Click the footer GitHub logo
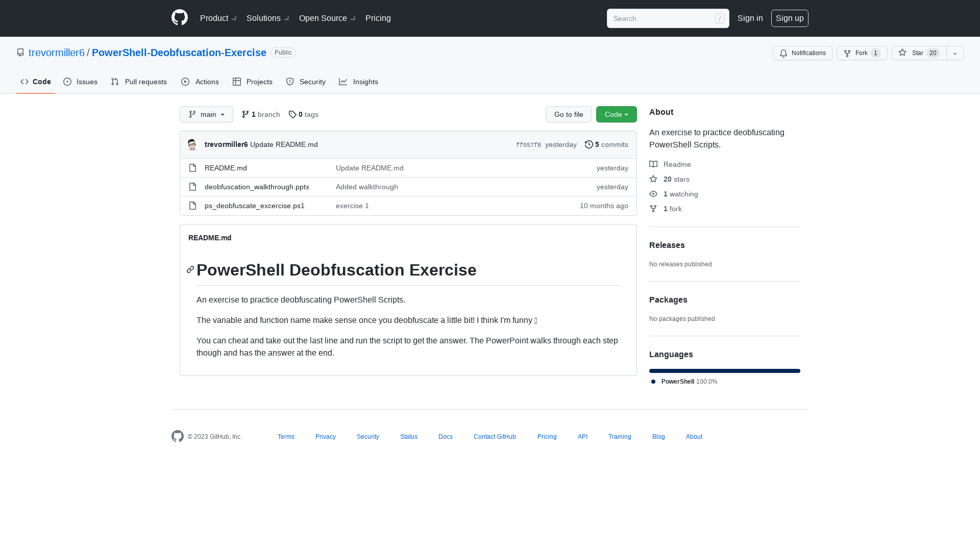 178,436
